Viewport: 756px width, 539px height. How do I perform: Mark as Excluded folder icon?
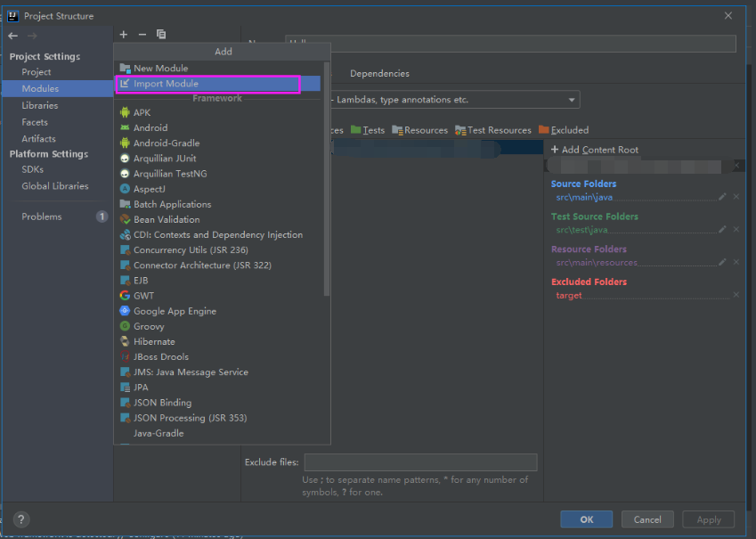pyautogui.click(x=544, y=129)
